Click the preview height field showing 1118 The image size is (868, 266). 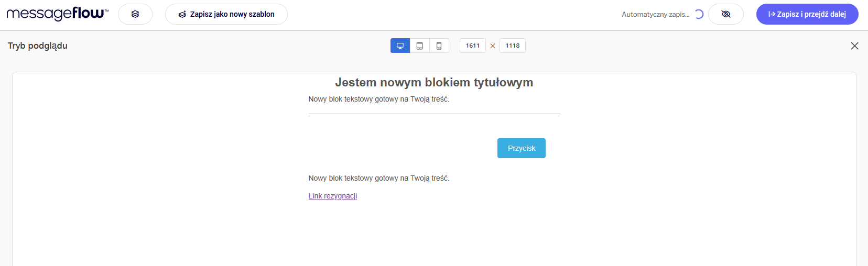(512, 46)
